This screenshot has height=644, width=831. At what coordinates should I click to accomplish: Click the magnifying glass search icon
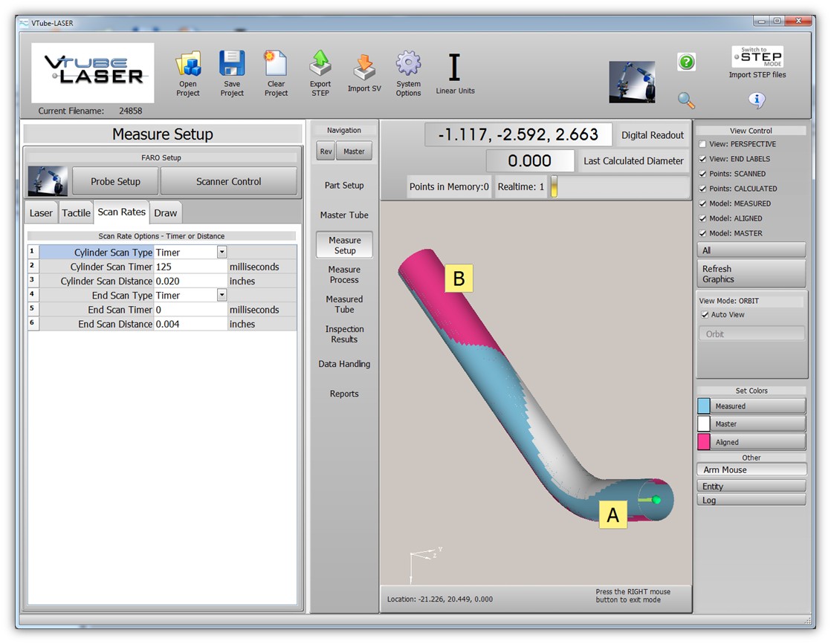[x=687, y=100]
